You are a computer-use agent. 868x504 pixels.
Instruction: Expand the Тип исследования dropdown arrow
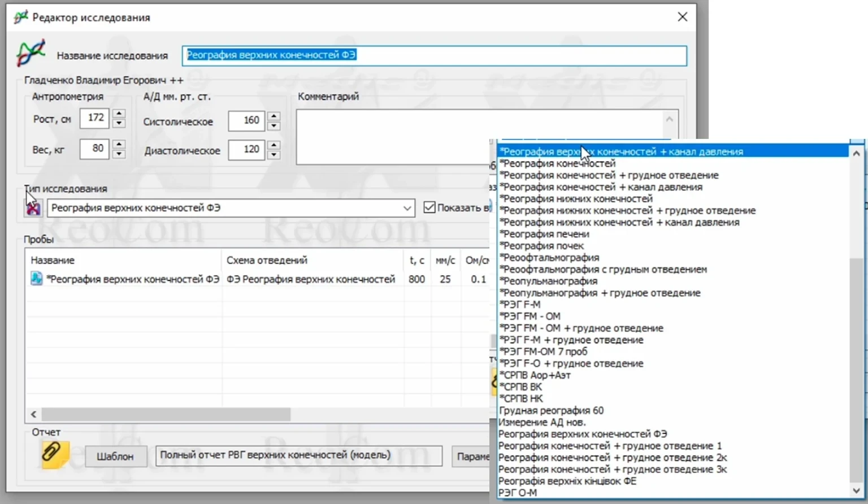tap(407, 208)
